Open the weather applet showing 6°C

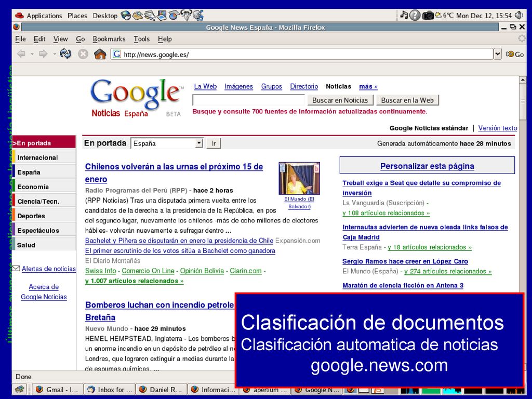point(444,16)
